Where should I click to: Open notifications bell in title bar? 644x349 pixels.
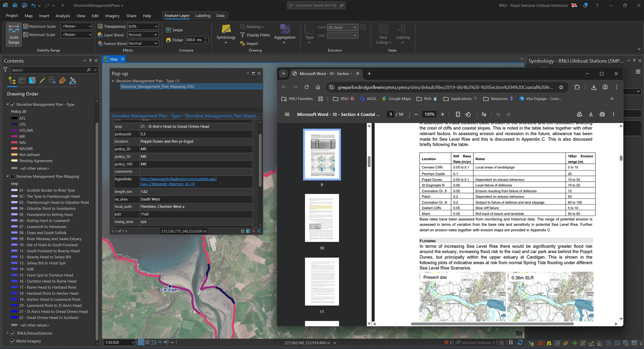pos(585,5)
